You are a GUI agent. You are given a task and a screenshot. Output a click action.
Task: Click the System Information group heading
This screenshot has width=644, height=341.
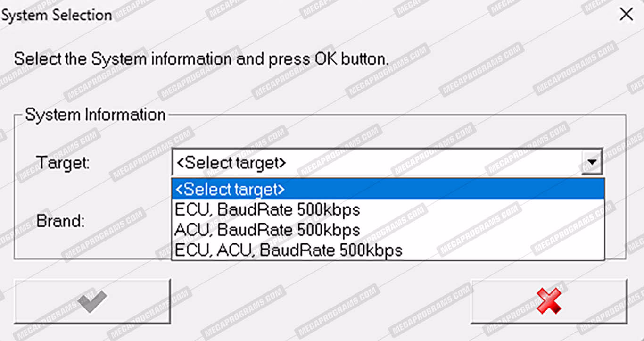[95, 115]
